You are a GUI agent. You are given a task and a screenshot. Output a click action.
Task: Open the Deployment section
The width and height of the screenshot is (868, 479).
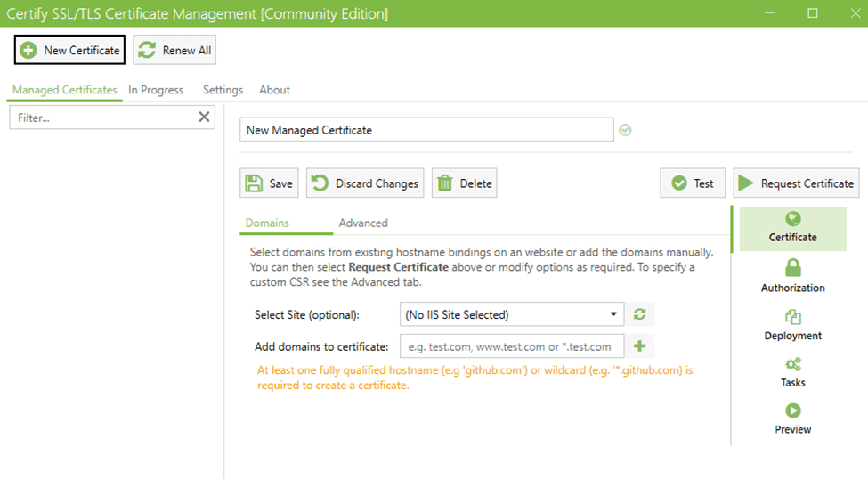pos(792,325)
